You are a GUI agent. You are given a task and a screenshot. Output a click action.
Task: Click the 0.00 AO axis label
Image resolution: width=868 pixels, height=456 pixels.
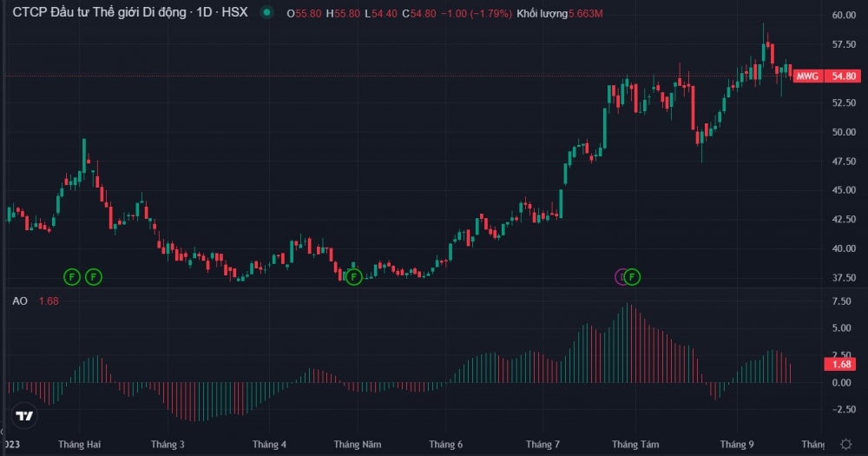842,382
